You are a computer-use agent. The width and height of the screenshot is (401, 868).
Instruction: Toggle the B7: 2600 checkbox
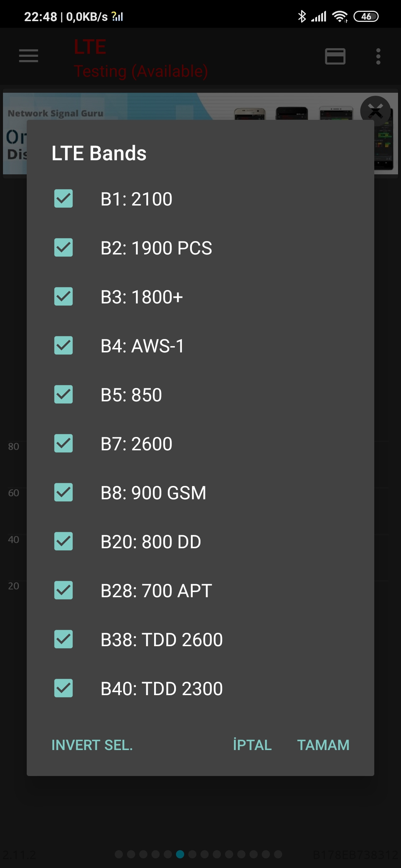pyautogui.click(x=63, y=444)
